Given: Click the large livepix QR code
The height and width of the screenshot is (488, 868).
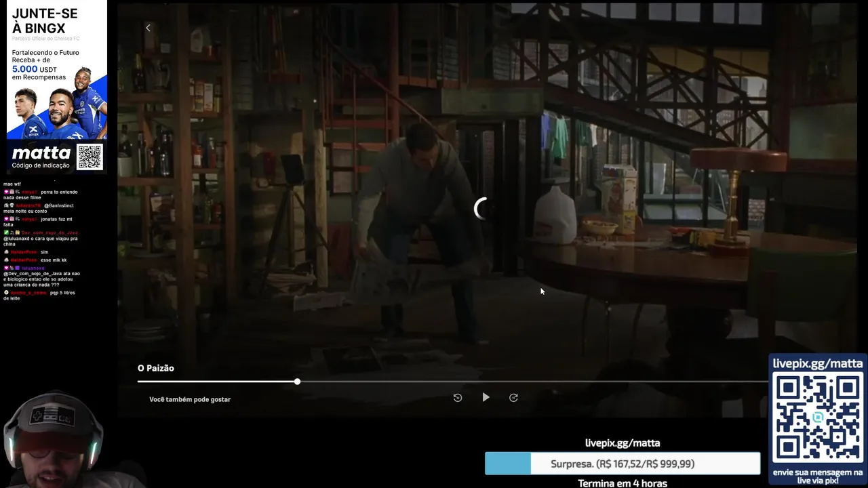Looking at the screenshot, I should 817,418.
